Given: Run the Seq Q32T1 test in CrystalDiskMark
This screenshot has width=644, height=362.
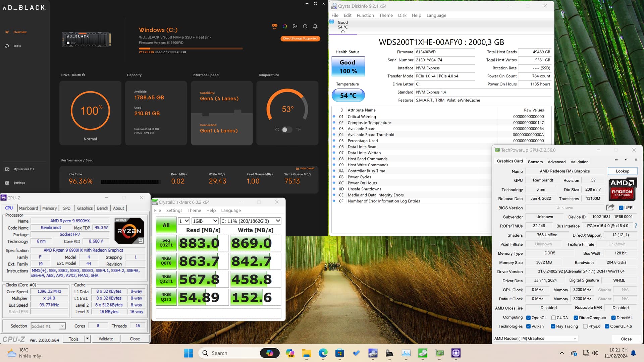Looking at the screenshot, I should (x=166, y=243).
